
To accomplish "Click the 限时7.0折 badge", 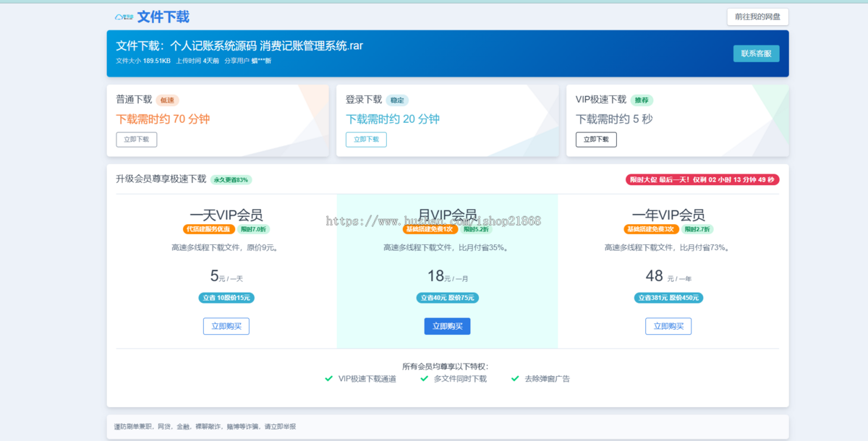I will 253,229.
